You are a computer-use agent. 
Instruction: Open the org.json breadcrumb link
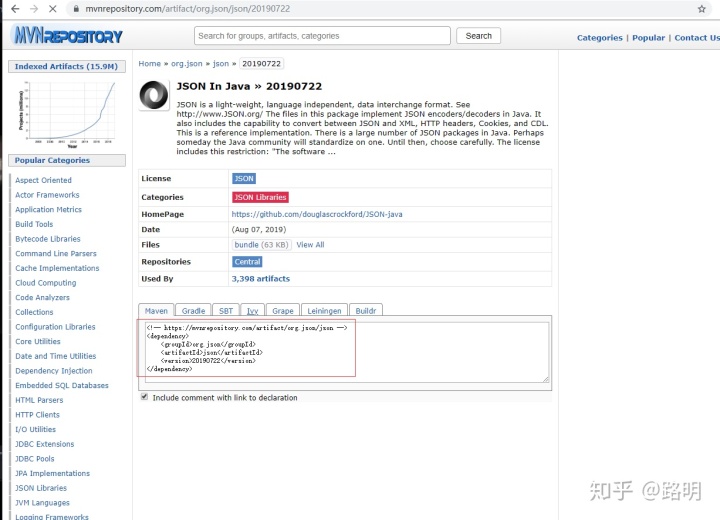pos(186,63)
